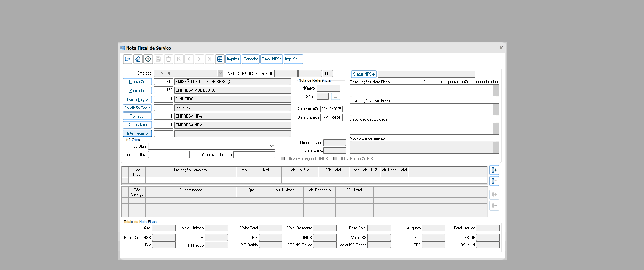The height and width of the screenshot is (270, 644).
Task: Click the Status NFS-e button
Action: coord(364,74)
